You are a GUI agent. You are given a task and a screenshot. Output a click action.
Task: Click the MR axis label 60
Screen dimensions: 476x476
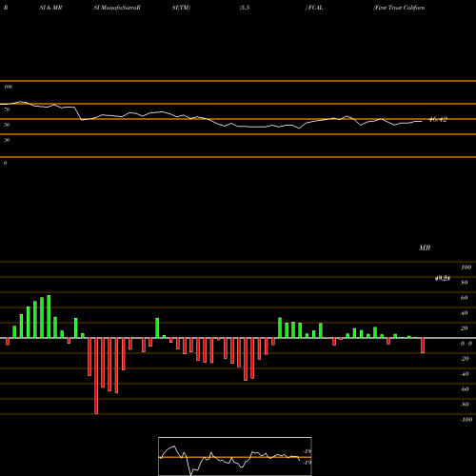[465, 298]
